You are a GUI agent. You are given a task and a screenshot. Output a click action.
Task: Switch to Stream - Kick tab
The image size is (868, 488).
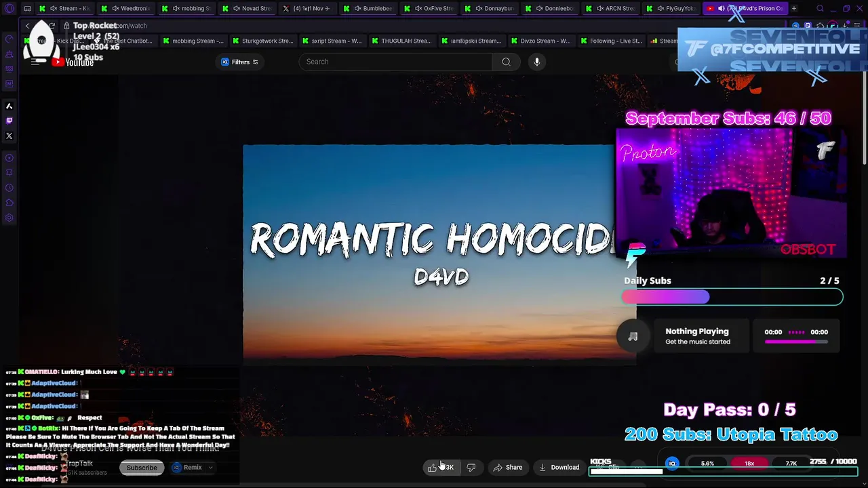coord(65,9)
